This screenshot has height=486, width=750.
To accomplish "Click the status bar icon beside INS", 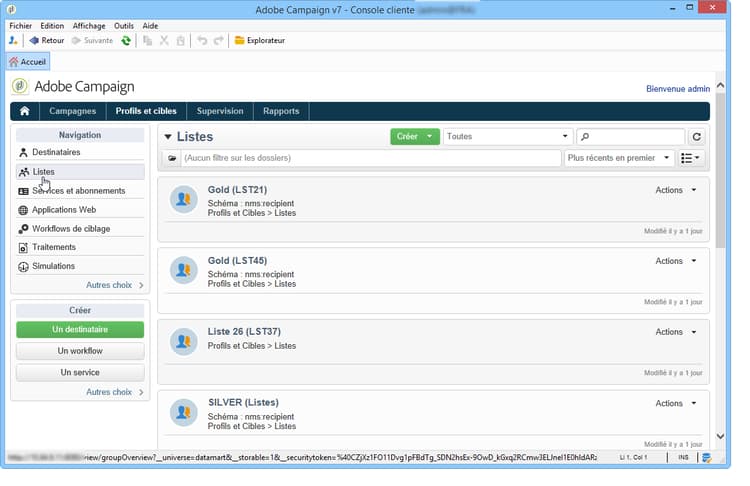I will [x=706, y=458].
